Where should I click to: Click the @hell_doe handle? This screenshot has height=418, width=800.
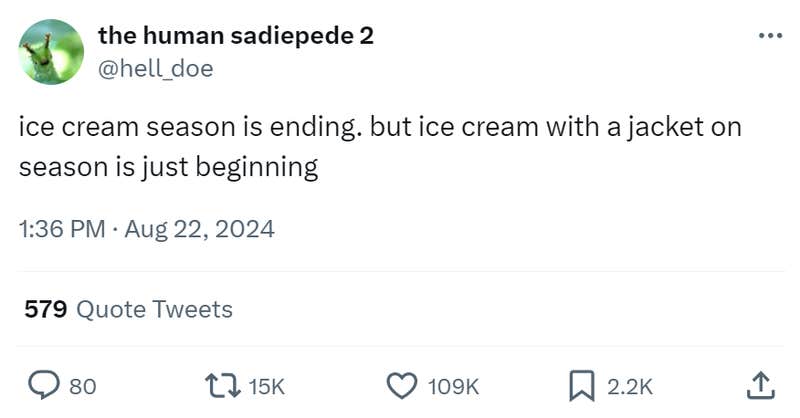pyautogui.click(x=155, y=68)
